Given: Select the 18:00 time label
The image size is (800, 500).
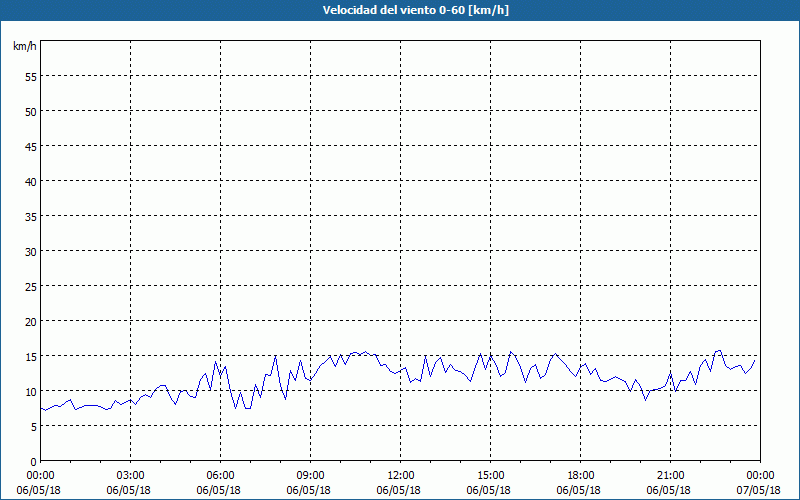Looking at the screenshot, I should 580,476.
